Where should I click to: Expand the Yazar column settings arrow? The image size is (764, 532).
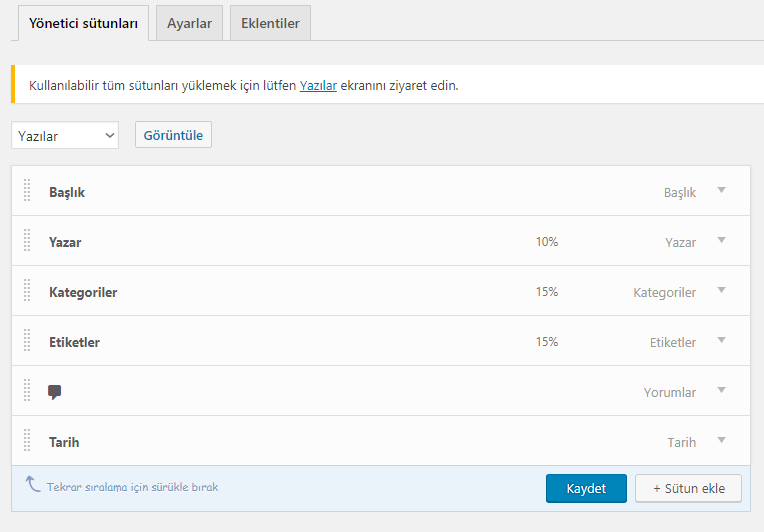(x=722, y=240)
